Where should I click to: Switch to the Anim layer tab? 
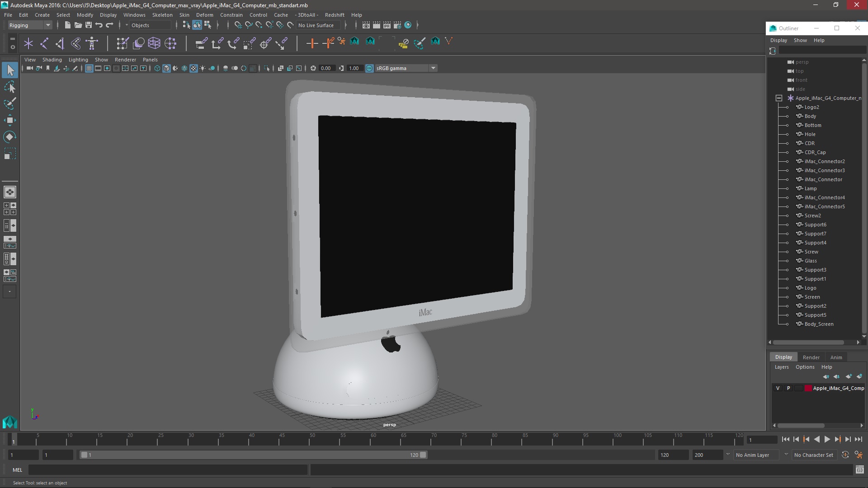[836, 357]
